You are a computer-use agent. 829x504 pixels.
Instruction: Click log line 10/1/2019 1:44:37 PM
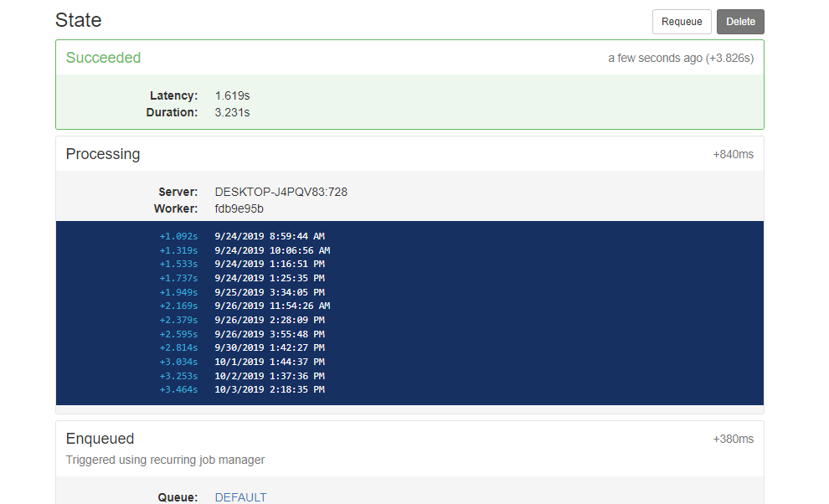click(270, 362)
